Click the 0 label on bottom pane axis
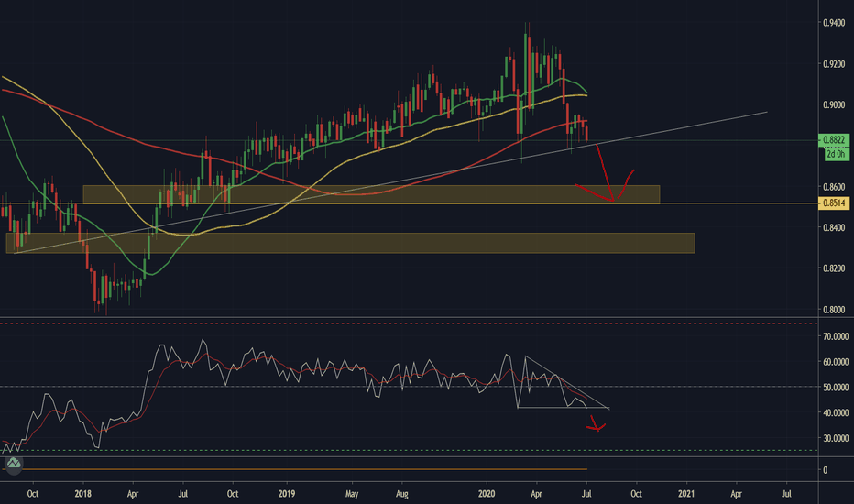Screen dimensions: 854x504 click(x=825, y=470)
